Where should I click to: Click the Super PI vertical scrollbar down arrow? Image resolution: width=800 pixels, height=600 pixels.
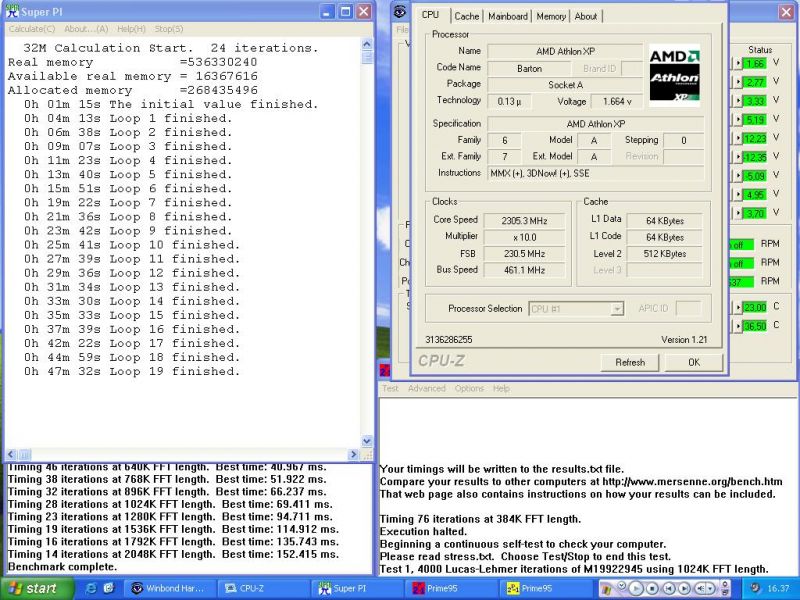coord(367,441)
